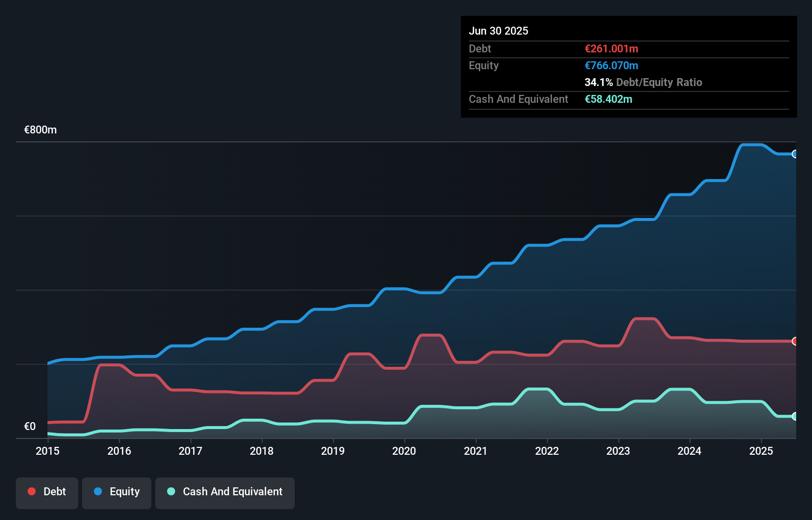Click the 2021 x-axis label
This screenshot has height=520, width=812.
pos(476,451)
